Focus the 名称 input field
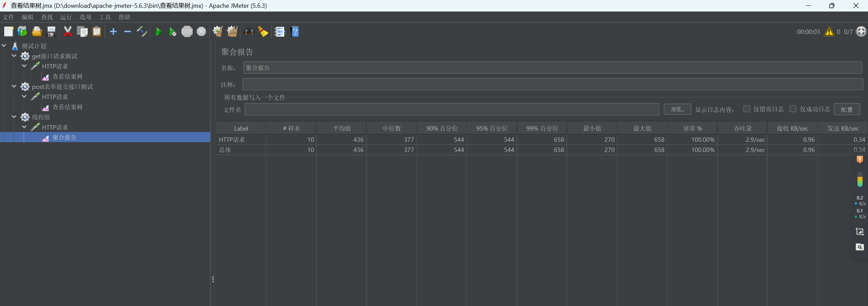The image size is (868, 306). pos(553,68)
